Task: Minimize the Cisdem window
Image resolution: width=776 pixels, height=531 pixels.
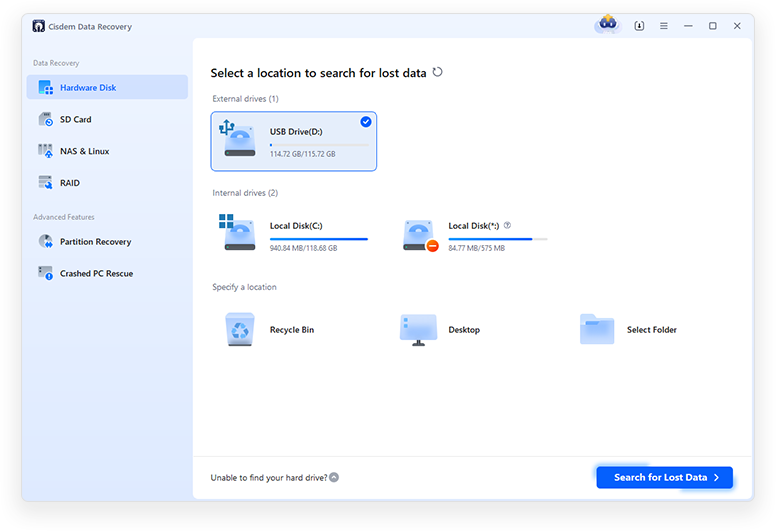Action: 688,26
